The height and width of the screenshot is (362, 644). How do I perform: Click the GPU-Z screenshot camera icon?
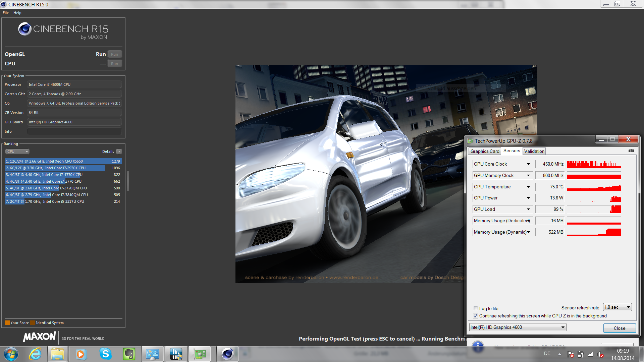[631, 151]
